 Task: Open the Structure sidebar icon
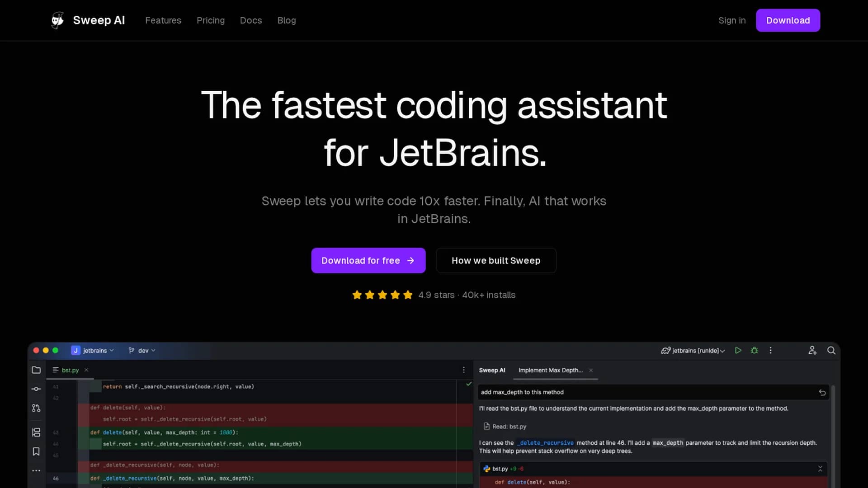tap(36, 432)
